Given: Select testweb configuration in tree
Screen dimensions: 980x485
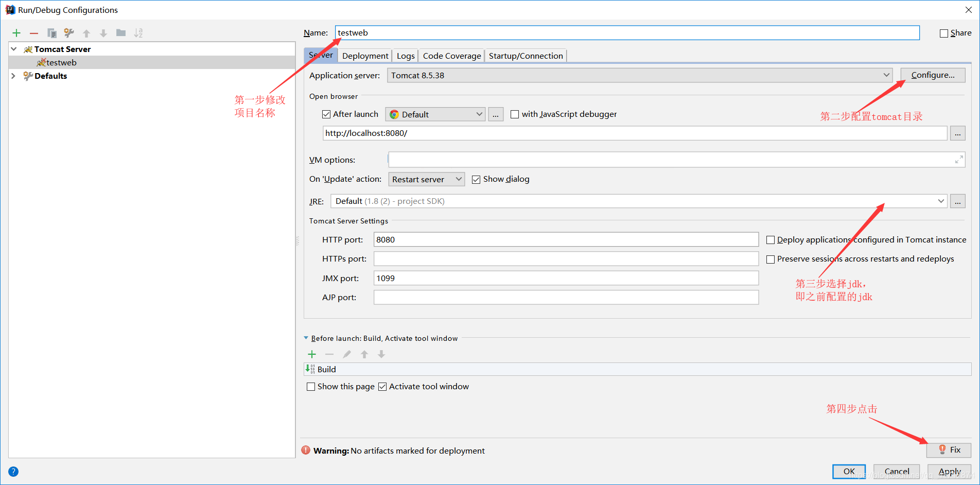Looking at the screenshot, I should click(152, 62).
